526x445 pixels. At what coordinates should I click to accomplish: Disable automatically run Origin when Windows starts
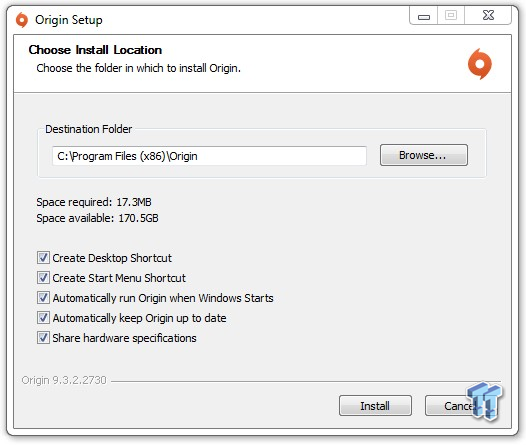tap(43, 298)
